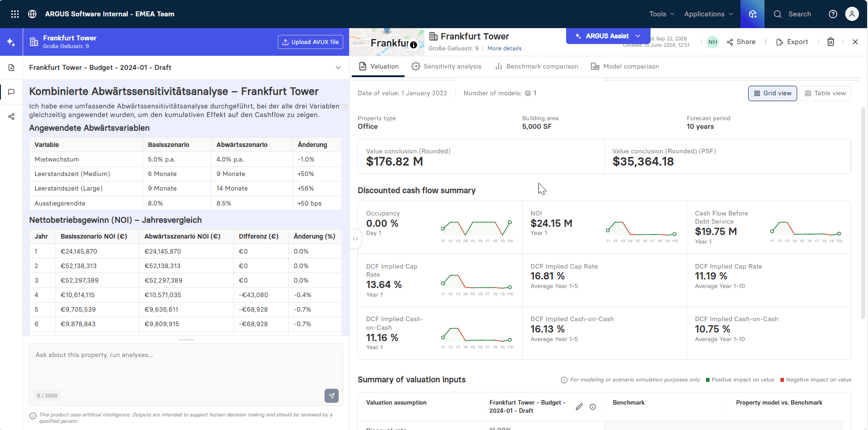868x430 pixels.
Task: Delete the property with trash icon
Action: coord(831,42)
